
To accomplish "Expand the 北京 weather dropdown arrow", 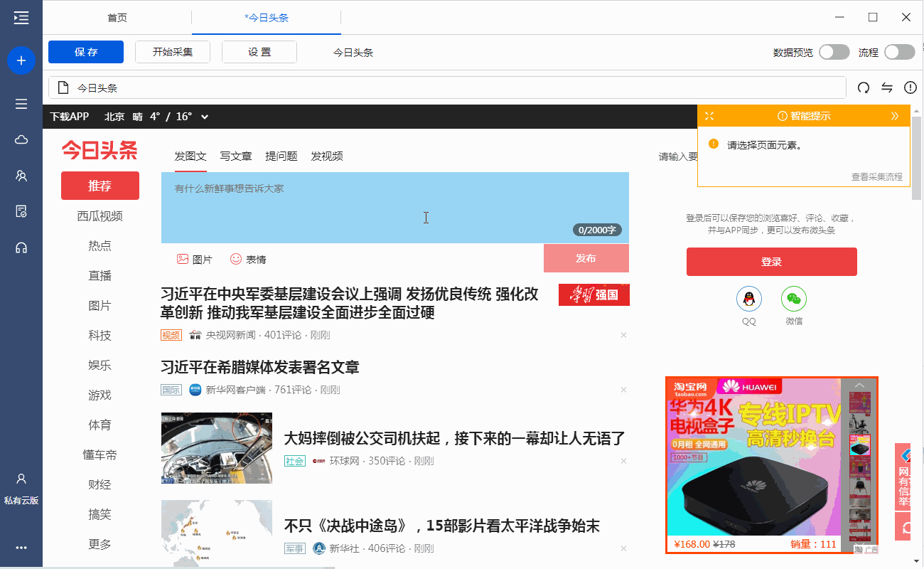I will (x=205, y=117).
